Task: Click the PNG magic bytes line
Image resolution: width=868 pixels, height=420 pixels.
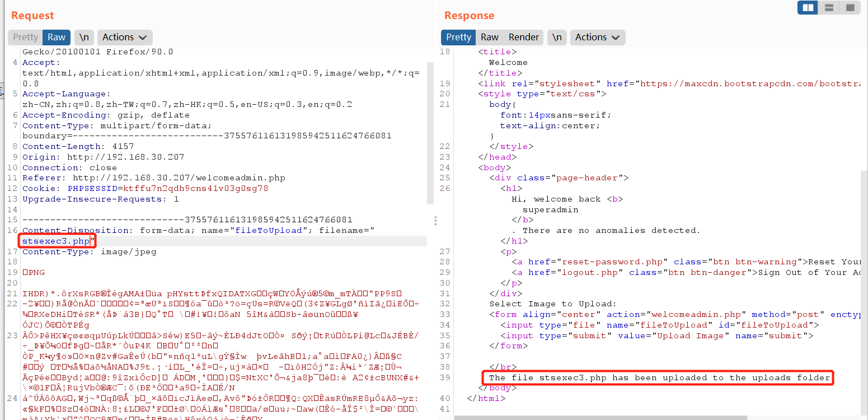Action: [34, 272]
